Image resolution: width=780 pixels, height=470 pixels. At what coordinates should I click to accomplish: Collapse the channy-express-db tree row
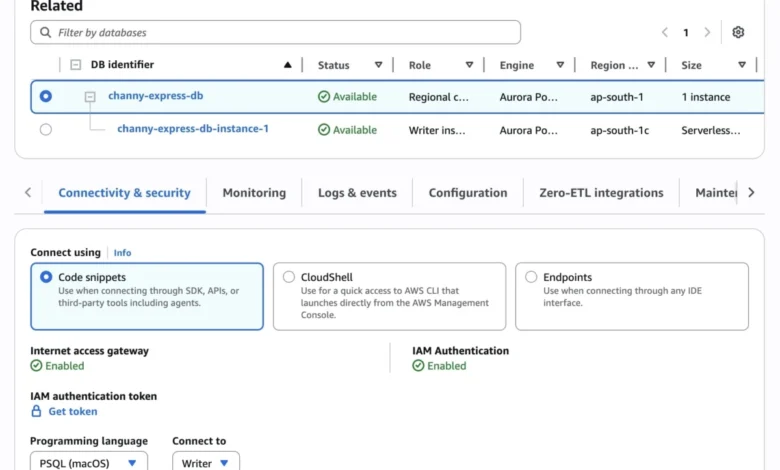[90, 97]
